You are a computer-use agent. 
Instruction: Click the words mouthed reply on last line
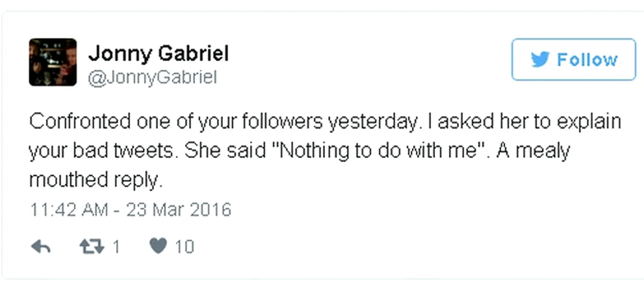pyautogui.click(x=95, y=180)
